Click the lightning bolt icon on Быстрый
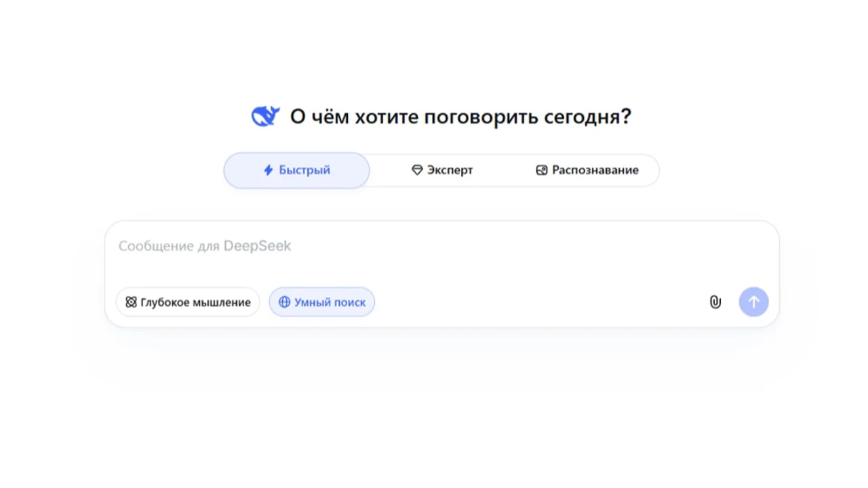Image resolution: width=868 pixels, height=488 pixels. click(269, 170)
